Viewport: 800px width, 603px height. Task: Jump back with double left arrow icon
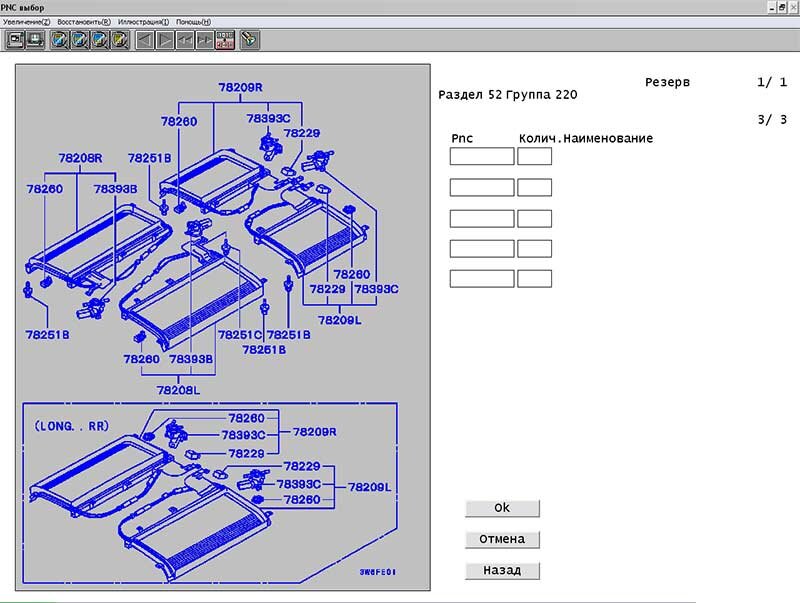coord(185,40)
